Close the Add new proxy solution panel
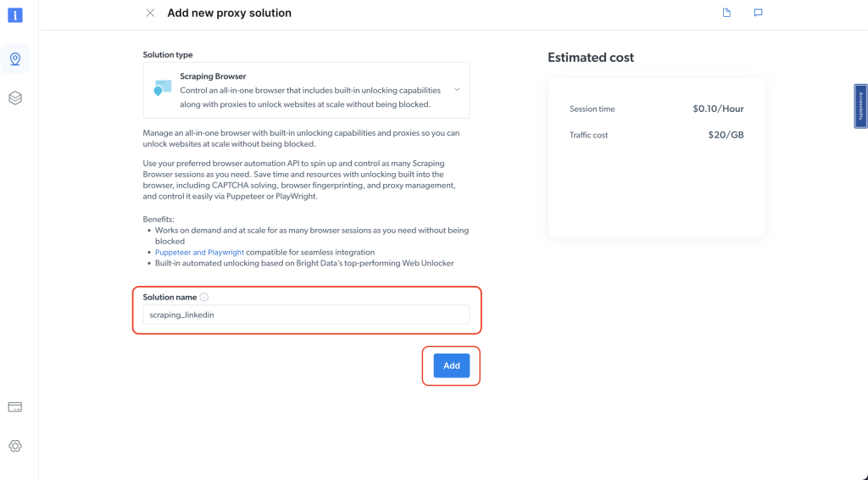This screenshot has height=480, width=868. [x=150, y=13]
